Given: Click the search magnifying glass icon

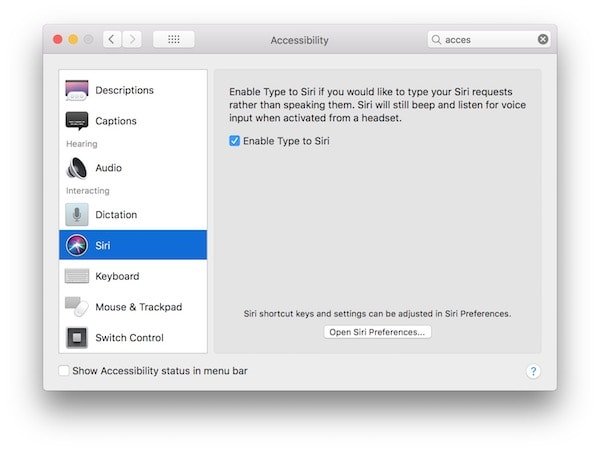Looking at the screenshot, I should (437, 40).
